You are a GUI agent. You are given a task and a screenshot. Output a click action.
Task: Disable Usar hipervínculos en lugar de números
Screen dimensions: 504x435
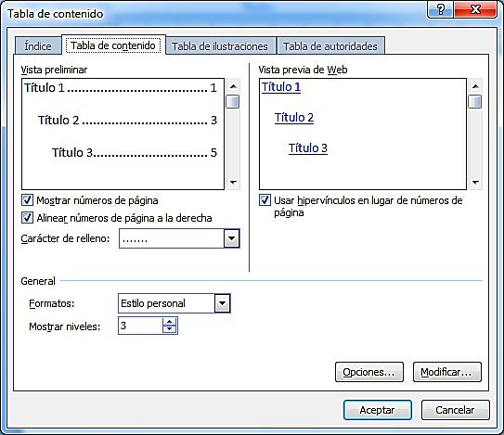[x=265, y=199]
